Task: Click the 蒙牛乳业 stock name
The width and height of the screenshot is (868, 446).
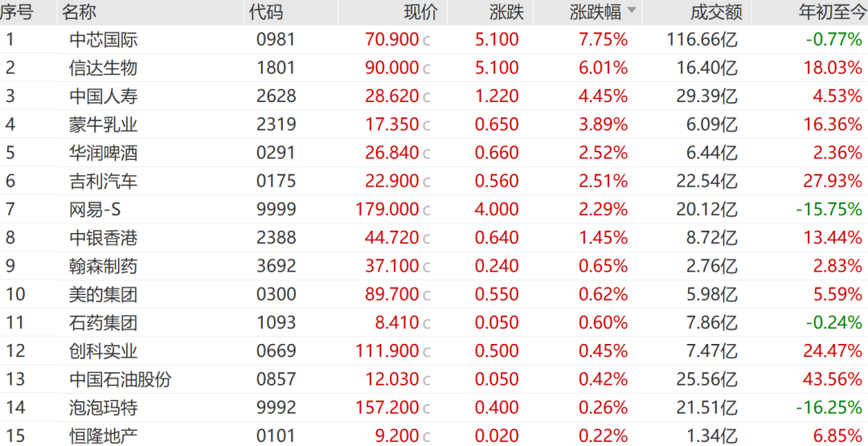Action: point(103,125)
